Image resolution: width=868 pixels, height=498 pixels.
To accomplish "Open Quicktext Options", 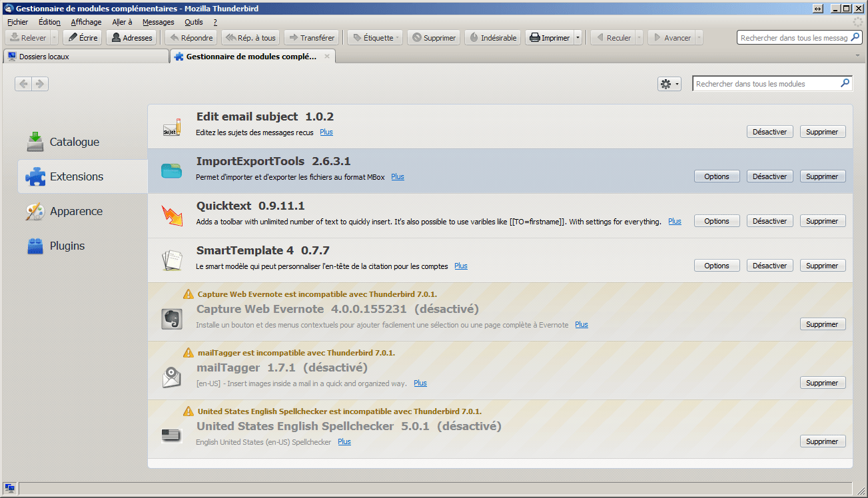I will (717, 221).
